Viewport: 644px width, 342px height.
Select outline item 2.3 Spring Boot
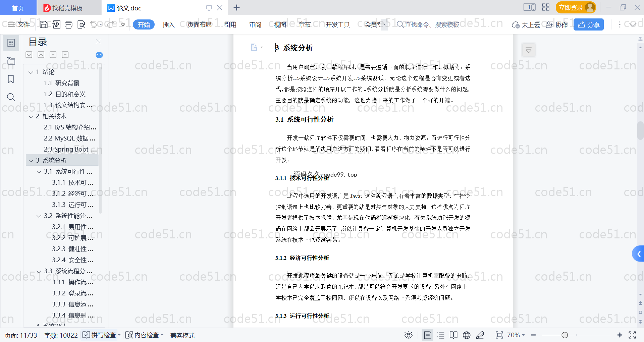[x=70, y=149]
